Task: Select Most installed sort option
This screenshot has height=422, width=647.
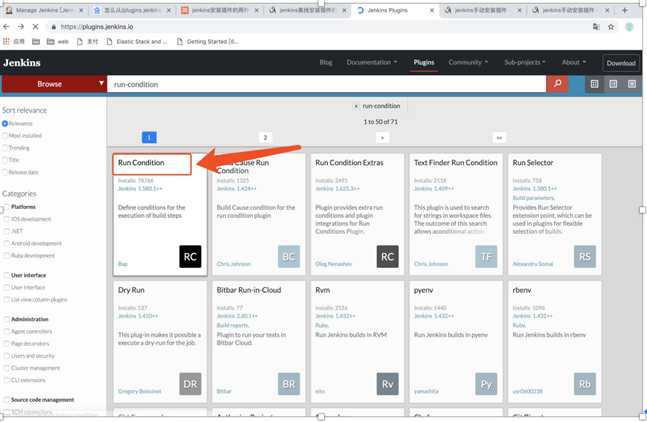Action: [x=5, y=136]
